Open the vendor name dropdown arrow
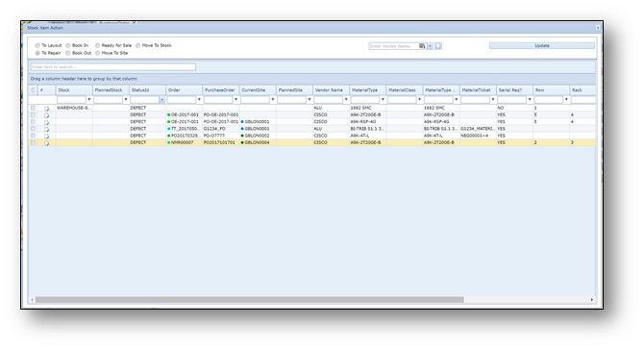The width and height of the screenshot is (644, 350). (x=430, y=46)
